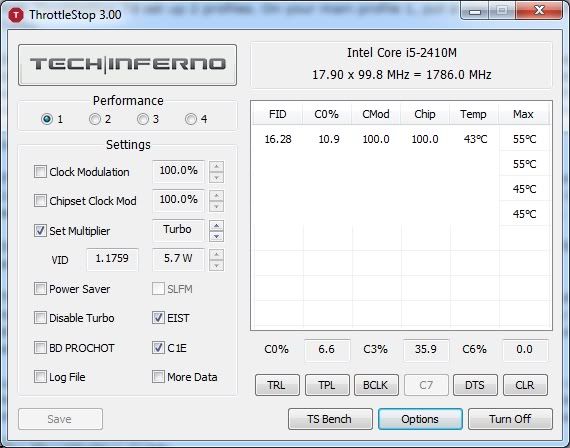570x448 pixels.
Task: Enable the Clock Modulation checkbox
Action: pos(40,171)
